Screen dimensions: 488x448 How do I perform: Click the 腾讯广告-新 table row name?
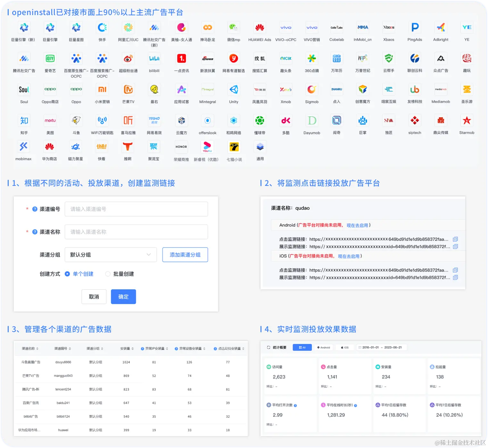[31, 389]
